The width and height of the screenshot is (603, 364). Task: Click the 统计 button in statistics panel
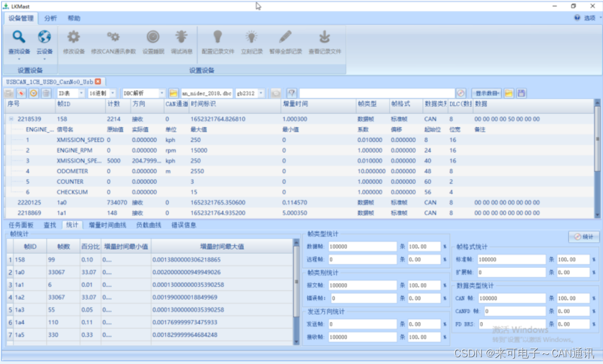pyautogui.click(x=583, y=237)
